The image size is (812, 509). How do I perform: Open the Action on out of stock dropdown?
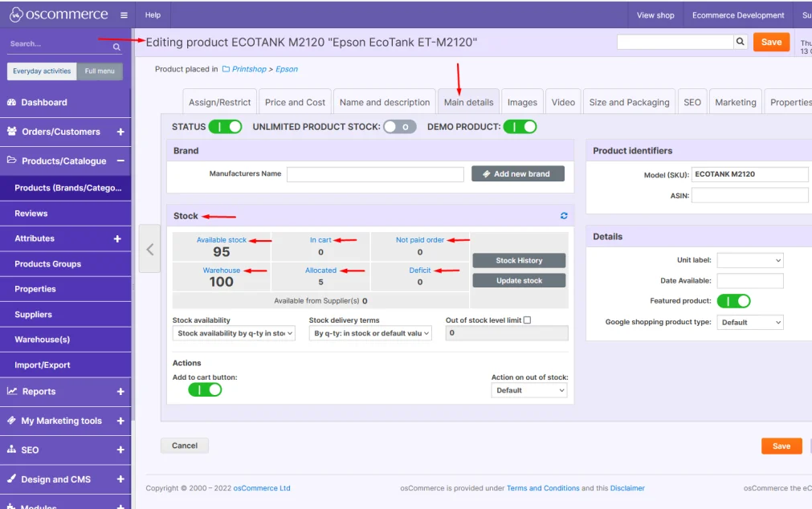tap(528, 390)
